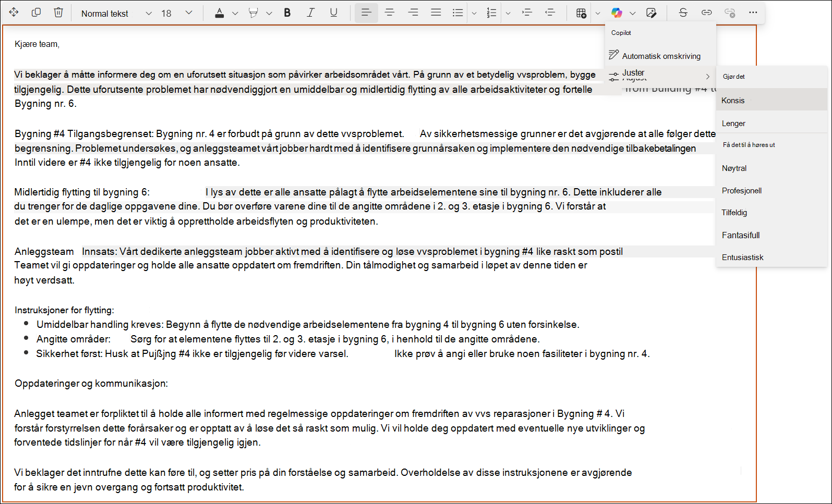The image size is (832, 504).
Task: Open the font size 18 dropdown
Action: click(x=177, y=13)
